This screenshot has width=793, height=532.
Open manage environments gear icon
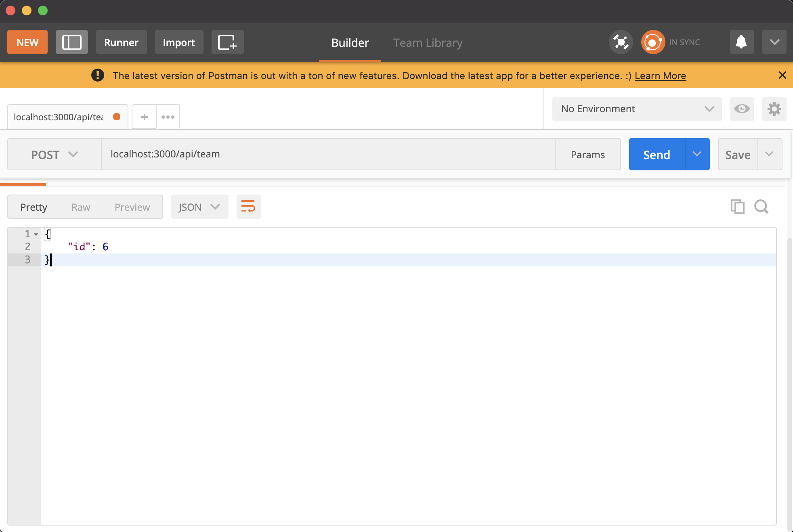[x=774, y=109]
